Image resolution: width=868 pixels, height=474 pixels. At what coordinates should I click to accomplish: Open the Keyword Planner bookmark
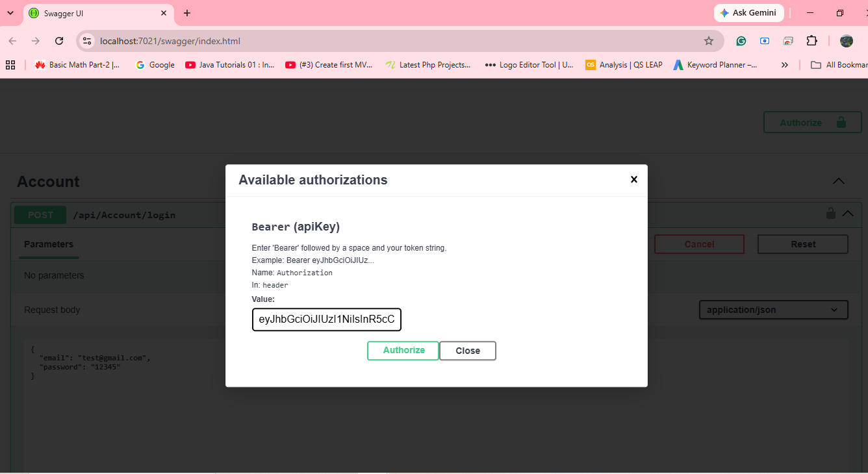coord(715,65)
